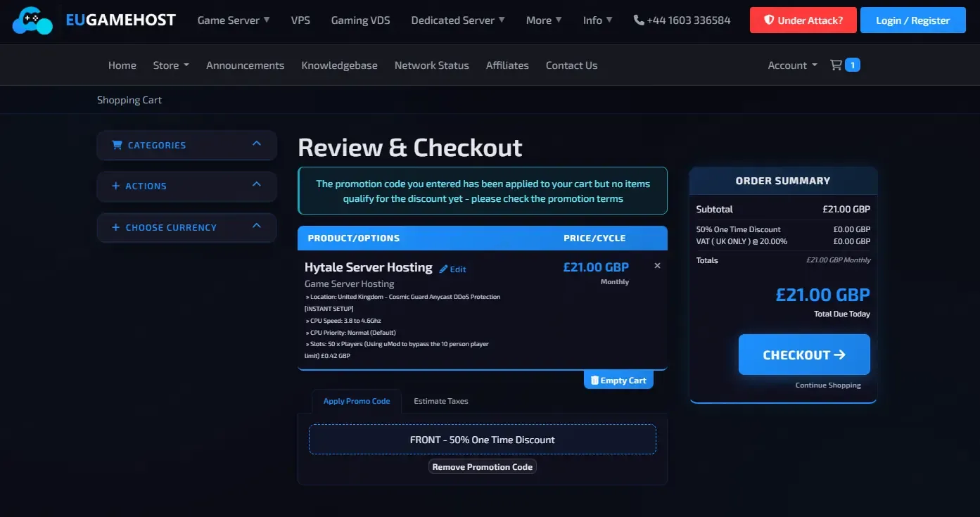
Task: Switch to the Estimate Taxes tab
Action: coord(441,401)
